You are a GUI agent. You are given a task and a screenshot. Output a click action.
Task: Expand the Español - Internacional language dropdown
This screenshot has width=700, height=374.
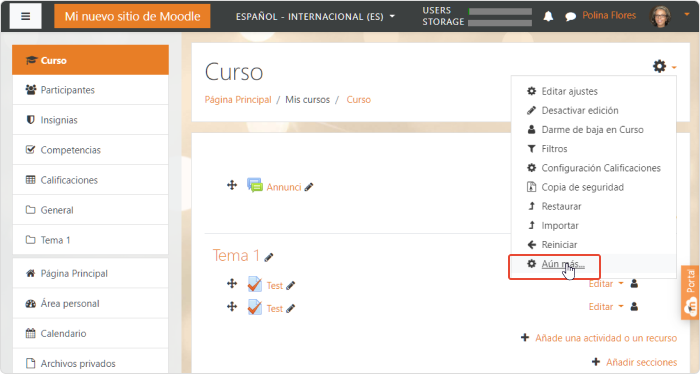click(315, 17)
